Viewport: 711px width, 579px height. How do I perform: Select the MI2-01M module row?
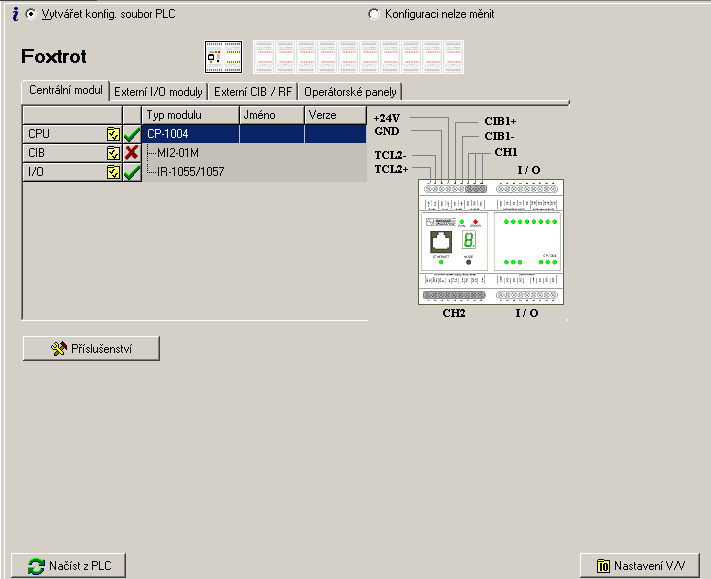tap(254, 153)
